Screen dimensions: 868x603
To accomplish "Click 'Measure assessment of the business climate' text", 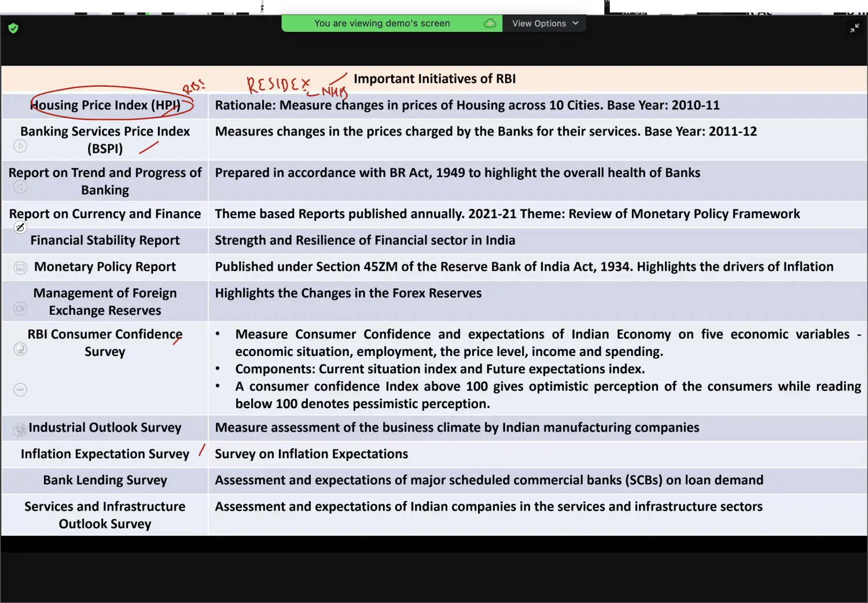I will (x=457, y=428).
